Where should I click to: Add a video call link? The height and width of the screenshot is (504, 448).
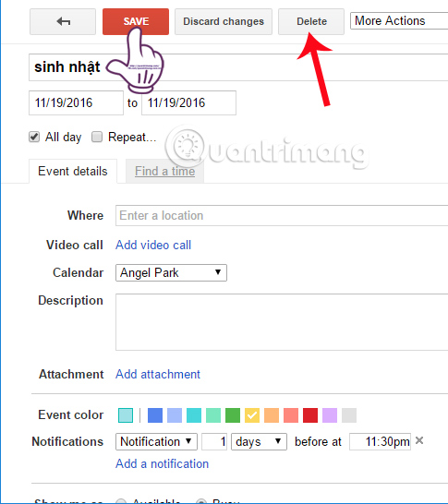pyautogui.click(x=153, y=245)
